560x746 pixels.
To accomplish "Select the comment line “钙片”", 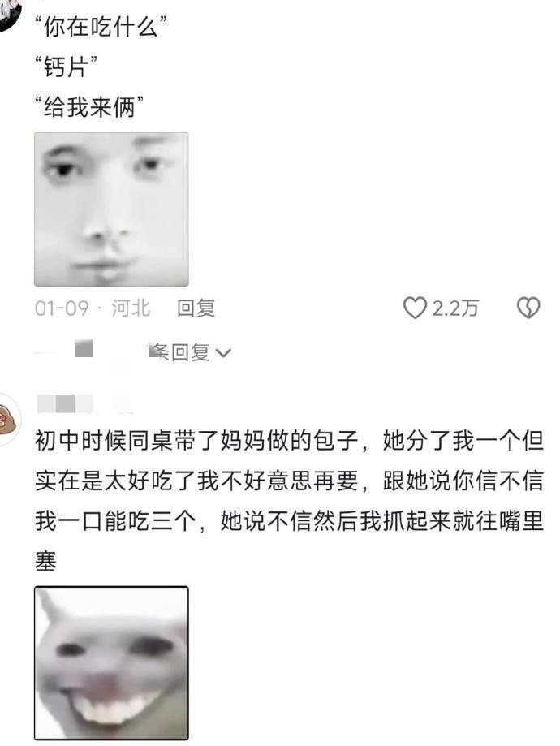I will 67,67.
